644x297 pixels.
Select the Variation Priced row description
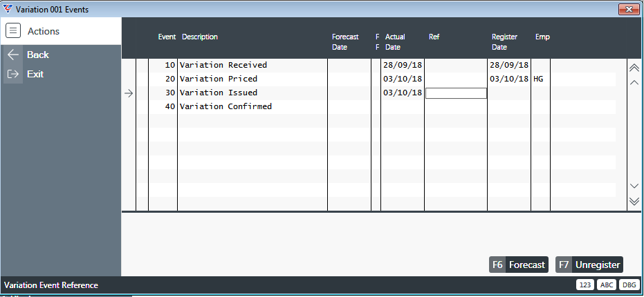(219, 79)
